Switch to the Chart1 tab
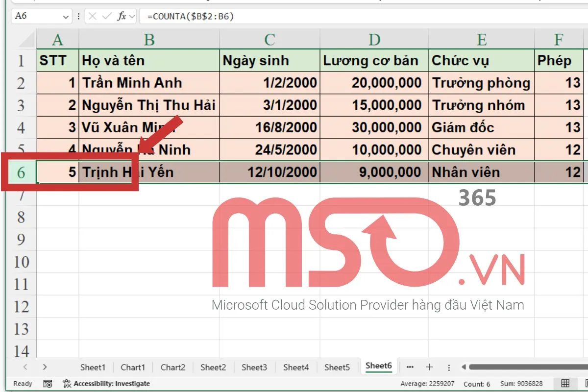This screenshot has height=392, width=588. click(x=132, y=367)
